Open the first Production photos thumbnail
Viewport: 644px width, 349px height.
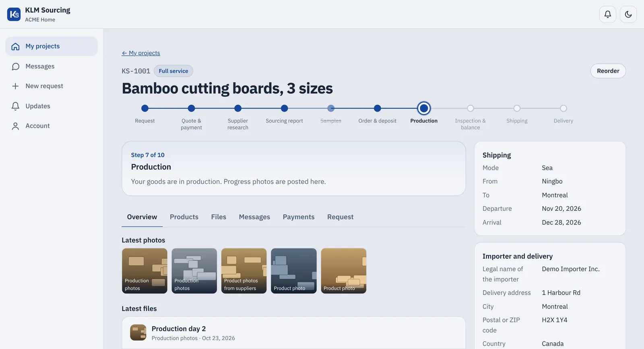[144, 271]
